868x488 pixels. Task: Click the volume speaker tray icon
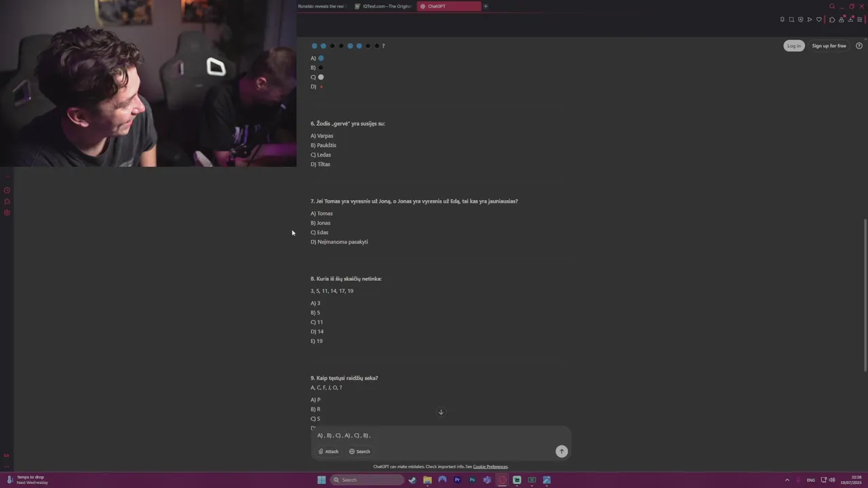pos(832,480)
